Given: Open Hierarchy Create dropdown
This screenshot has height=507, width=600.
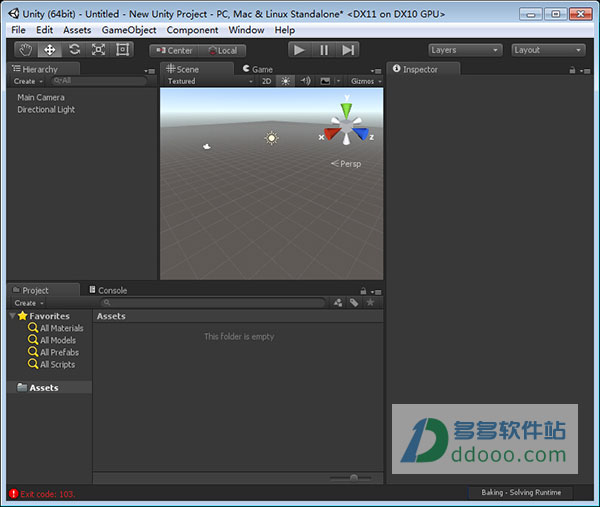Looking at the screenshot, I should pyautogui.click(x=28, y=81).
